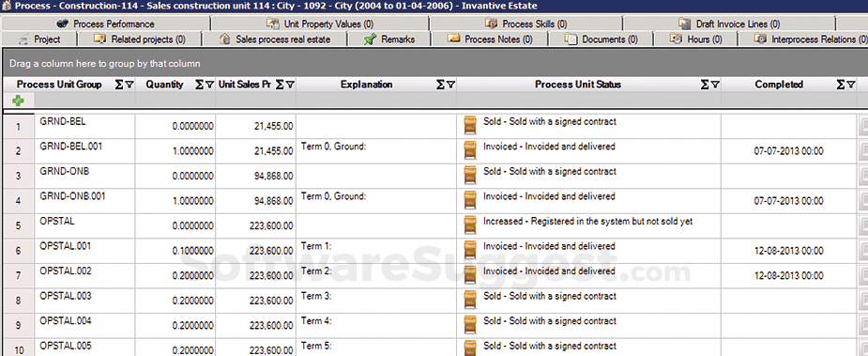Open the Process Performance tab
868x356 pixels.
point(105,23)
